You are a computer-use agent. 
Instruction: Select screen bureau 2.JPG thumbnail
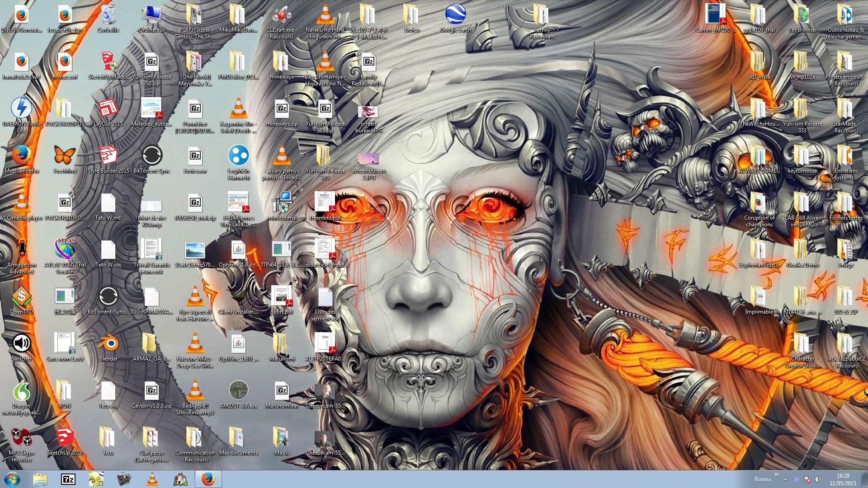[x=368, y=166]
